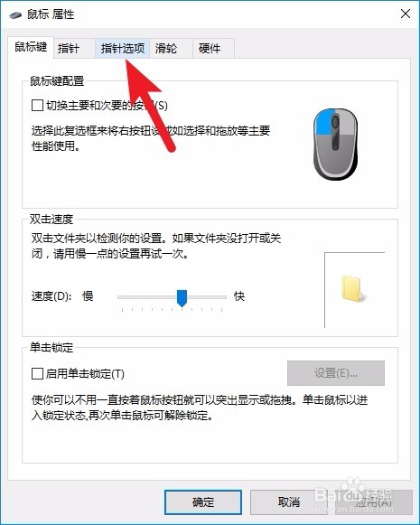Tick the 启用单击锁定 checkbox
Viewport: 420px width, 525px height.
pos(37,373)
